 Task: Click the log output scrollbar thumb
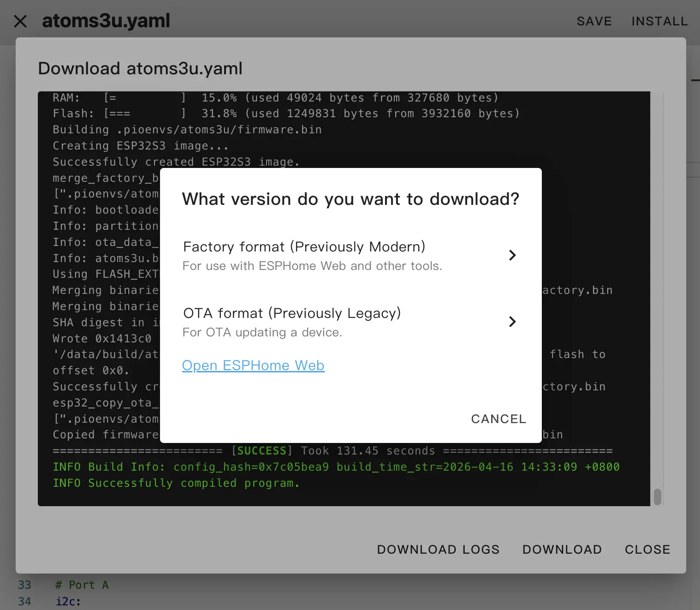(x=658, y=497)
